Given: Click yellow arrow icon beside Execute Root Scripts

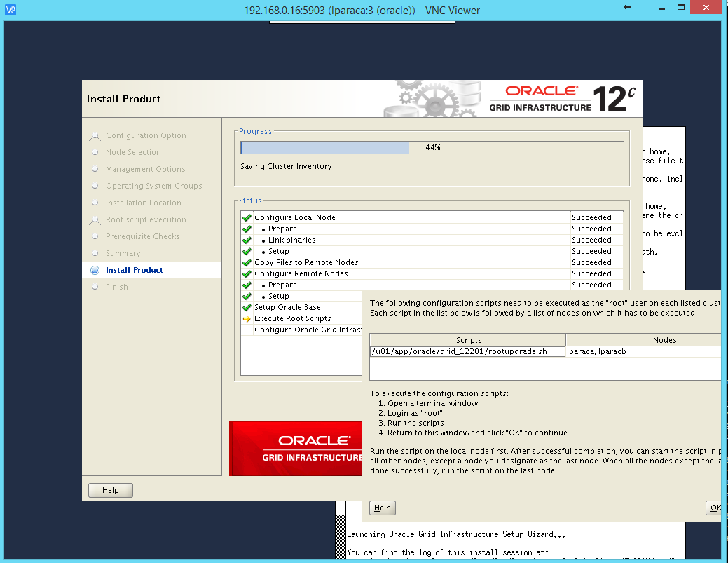Looking at the screenshot, I should [247, 319].
